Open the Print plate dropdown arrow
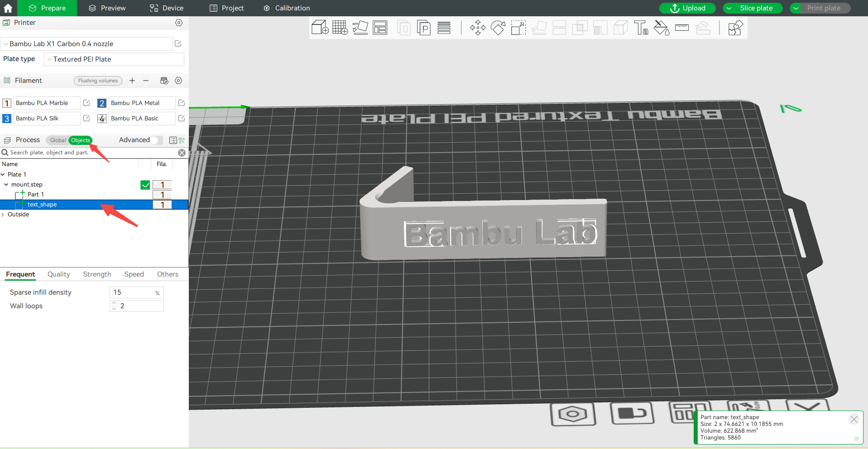 click(x=796, y=8)
